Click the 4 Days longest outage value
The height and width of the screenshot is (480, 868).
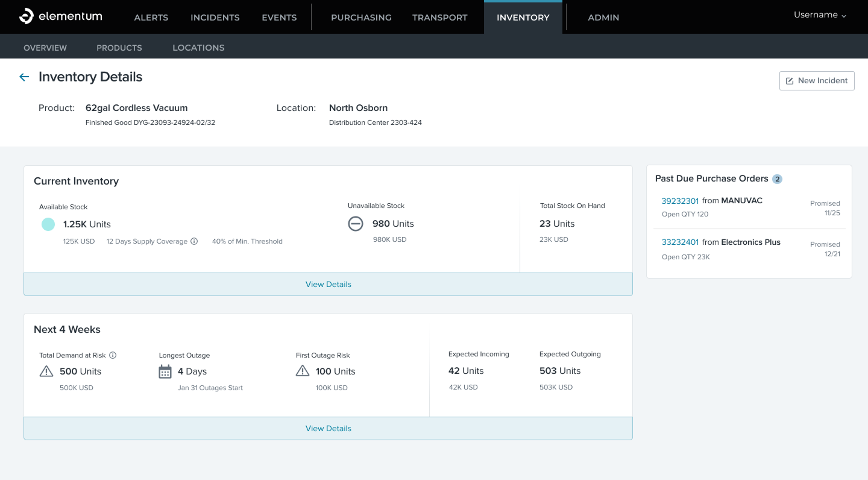point(192,371)
